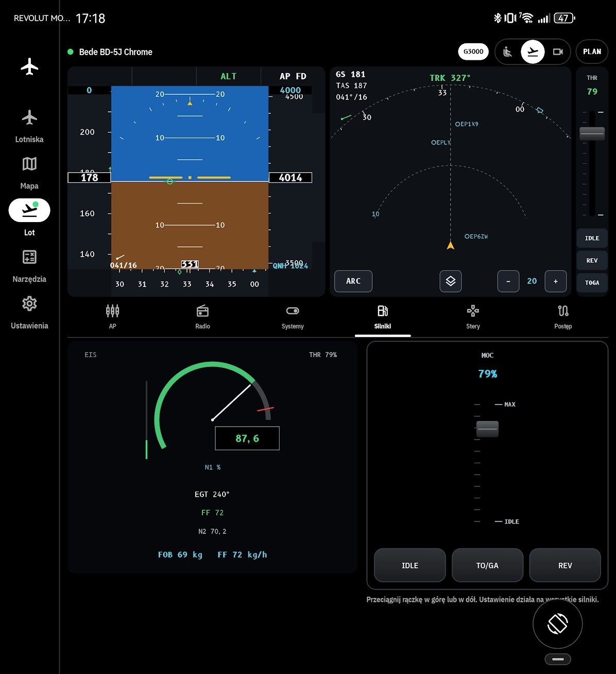Image resolution: width=616 pixels, height=674 pixels.
Task: Open the Stery controls tab
Action: coord(473,317)
